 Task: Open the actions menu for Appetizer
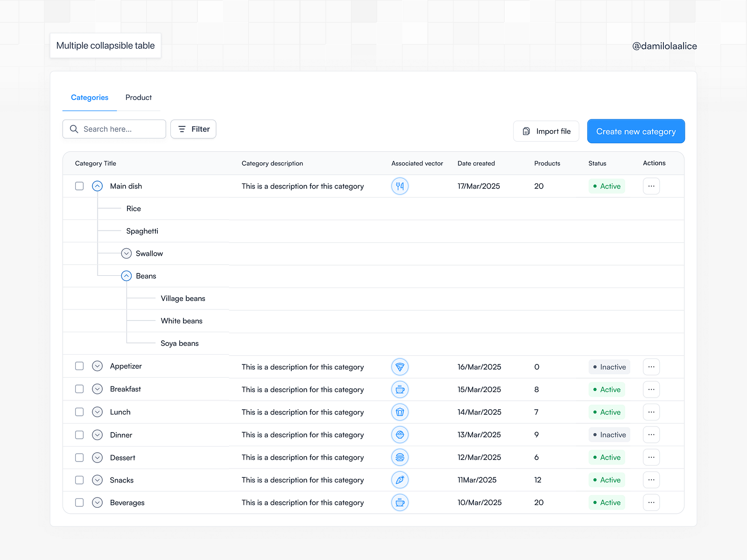click(651, 367)
